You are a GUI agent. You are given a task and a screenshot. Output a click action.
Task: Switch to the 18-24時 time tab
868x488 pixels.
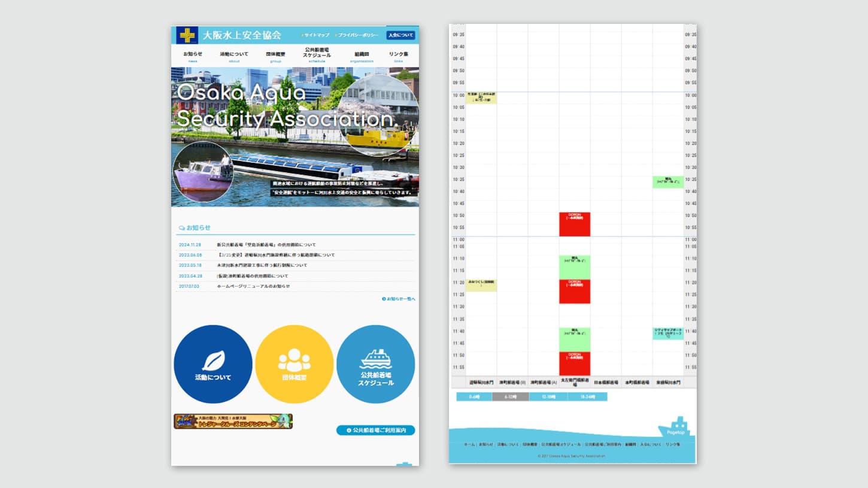click(x=587, y=396)
